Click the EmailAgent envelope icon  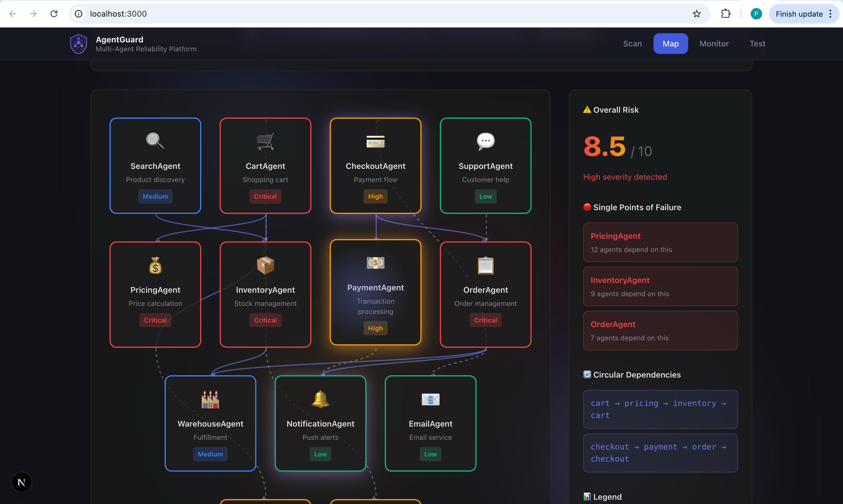click(x=430, y=399)
